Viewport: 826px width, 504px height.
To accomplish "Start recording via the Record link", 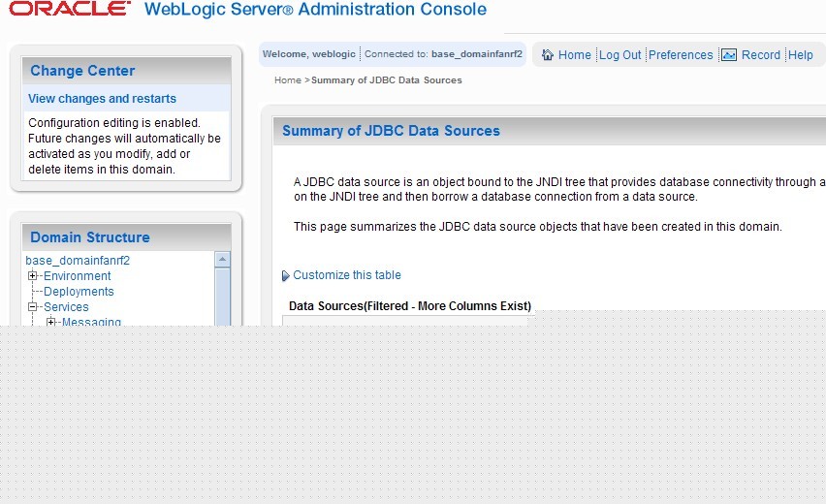I will coord(761,55).
